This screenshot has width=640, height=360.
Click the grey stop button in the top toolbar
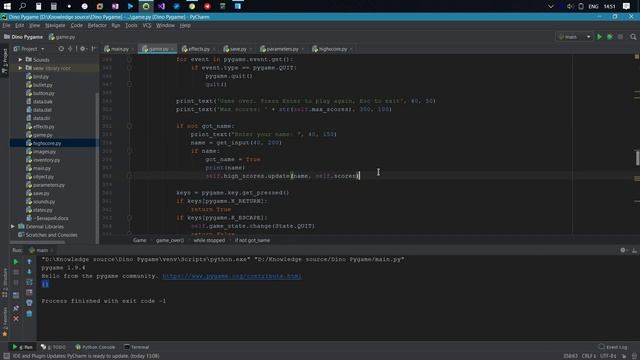(620, 37)
